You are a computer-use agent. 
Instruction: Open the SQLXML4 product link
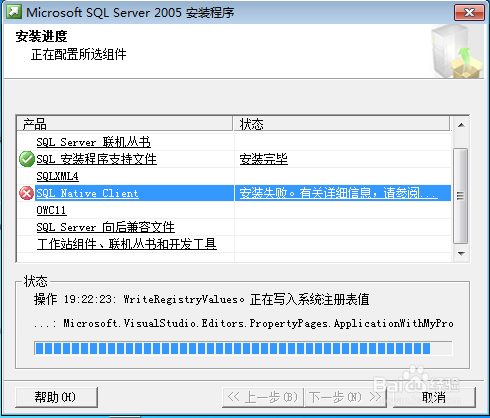(57, 176)
